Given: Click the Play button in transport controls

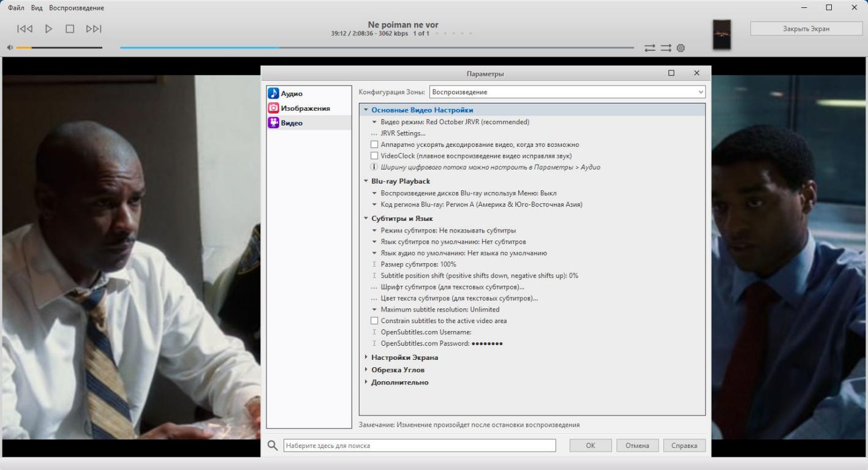Looking at the screenshot, I should point(49,29).
